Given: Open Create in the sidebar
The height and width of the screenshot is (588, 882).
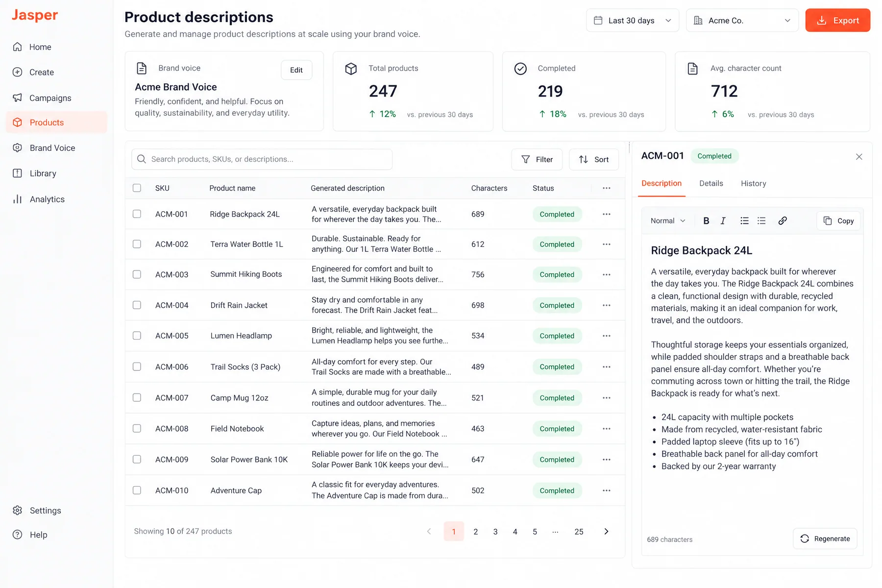Looking at the screenshot, I should (x=56, y=73).
